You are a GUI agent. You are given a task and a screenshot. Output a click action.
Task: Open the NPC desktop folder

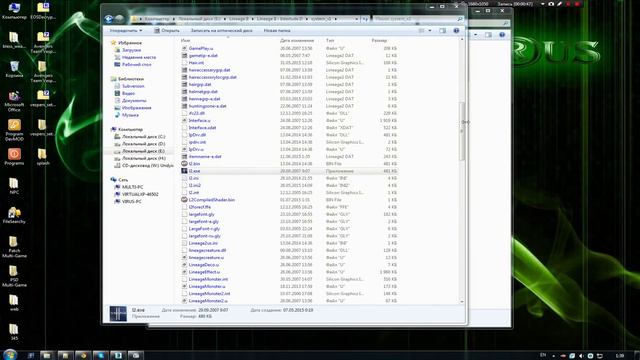pos(14,186)
